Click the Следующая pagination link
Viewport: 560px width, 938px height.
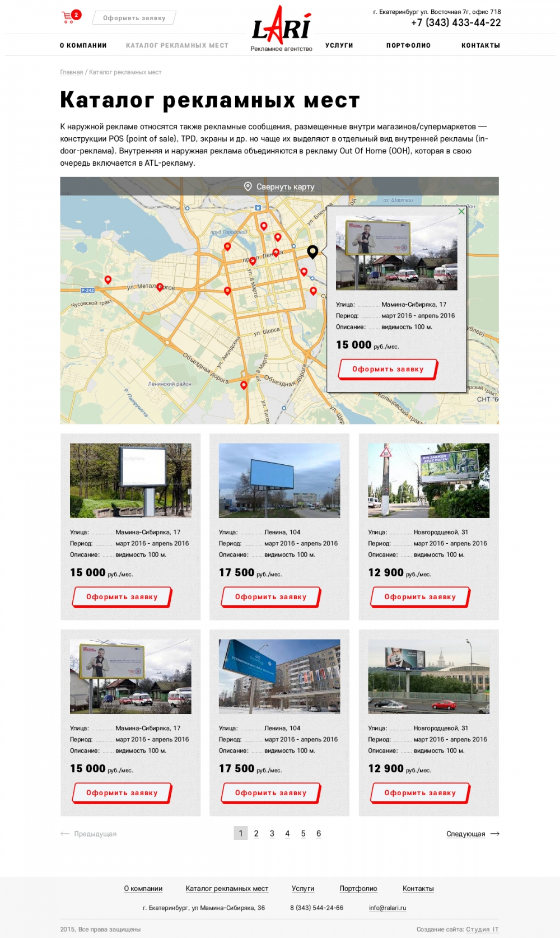[x=466, y=834]
